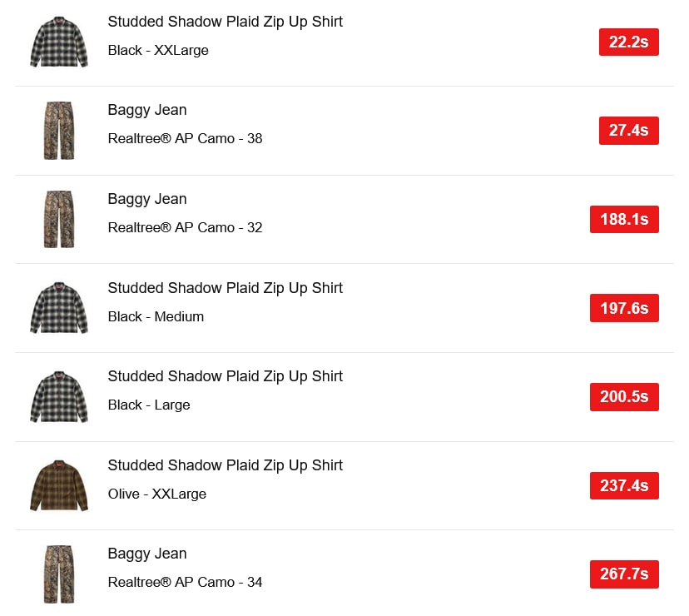This screenshot has width=689, height=616.
Task: Click the 237.4s sellout badge
Action: coord(624,485)
